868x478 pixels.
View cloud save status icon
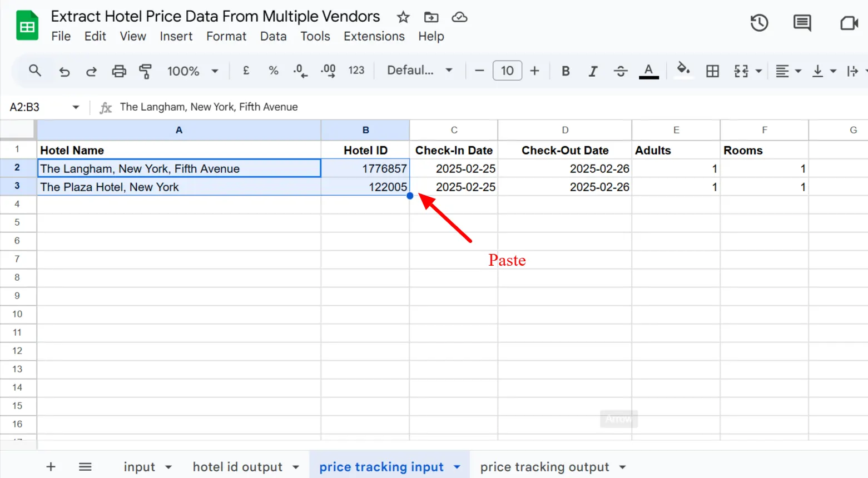pyautogui.click(x=459, y=17)
